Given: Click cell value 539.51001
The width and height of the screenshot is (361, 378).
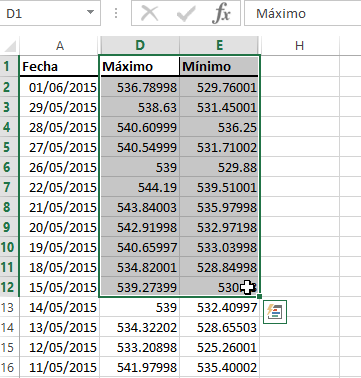Looking at the screenshot, I should 219,187.
